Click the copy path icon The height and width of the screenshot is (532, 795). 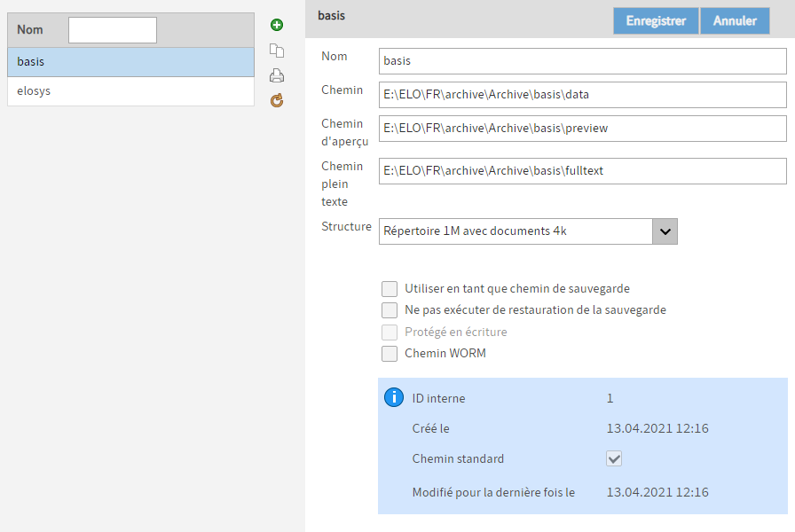click(x=277, y=51)
